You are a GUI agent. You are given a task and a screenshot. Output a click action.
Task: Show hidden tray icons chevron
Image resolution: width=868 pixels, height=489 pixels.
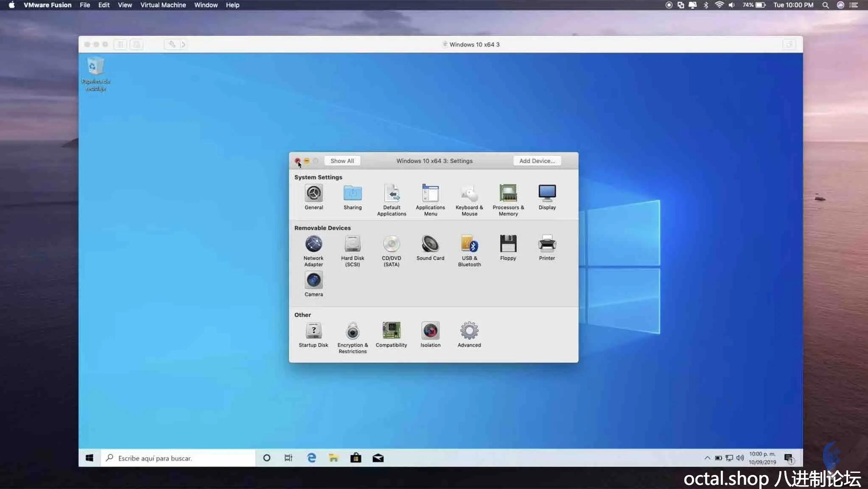coord(707,458)
